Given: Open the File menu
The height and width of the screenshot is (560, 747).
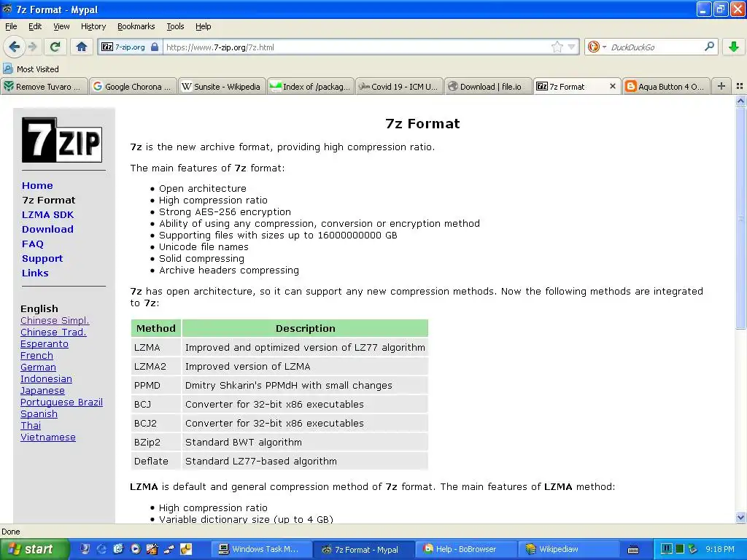Looking at the screenshot, I should point(11,26).
